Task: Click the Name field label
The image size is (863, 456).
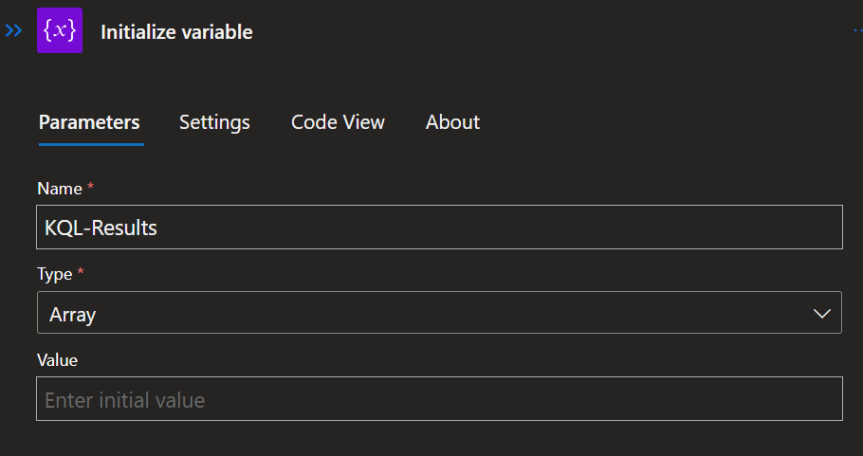Action: [59, 188]
